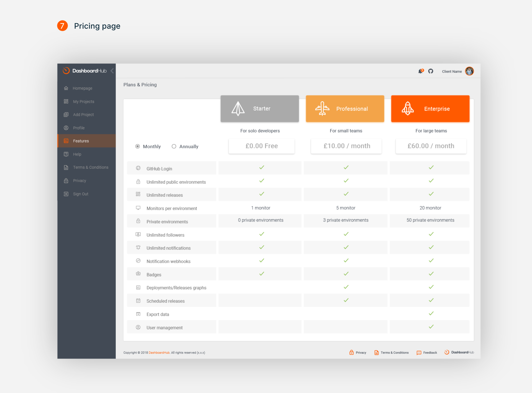
Task: Click the Monitors per environment screen icon
Action: [138, 208]
